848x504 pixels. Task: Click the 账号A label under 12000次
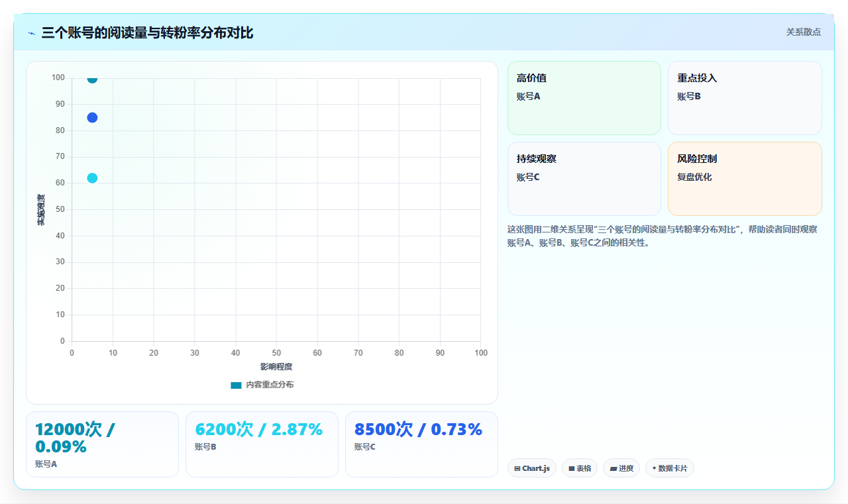click(x=46, y=464)
